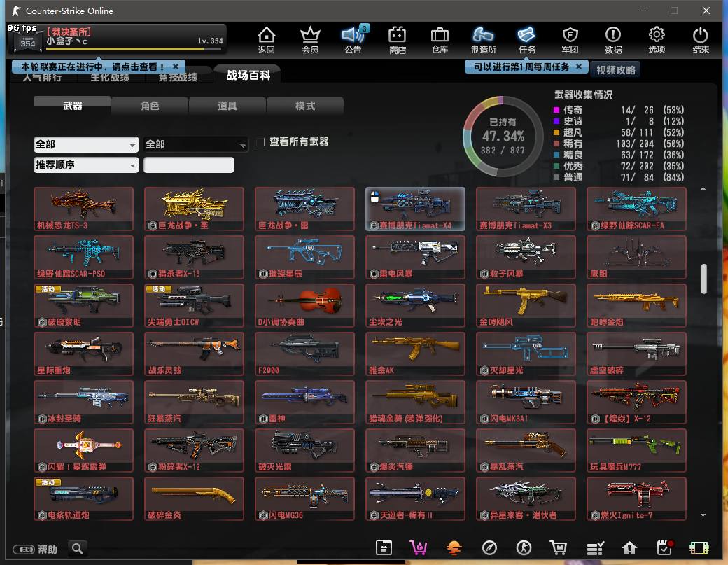Select the 破碎金炎 weapon card
The height and width of the screenshot is (565, 728).
[194, 498]
